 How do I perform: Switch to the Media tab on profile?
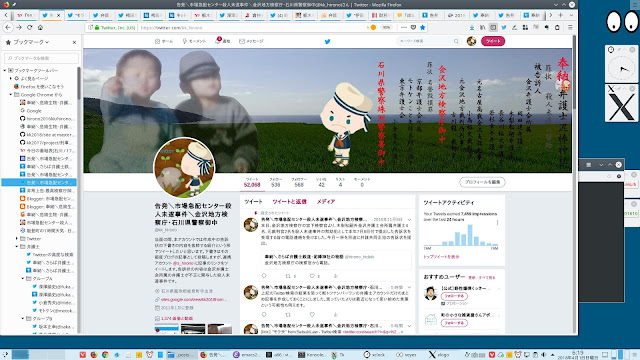tap(326, 202)
